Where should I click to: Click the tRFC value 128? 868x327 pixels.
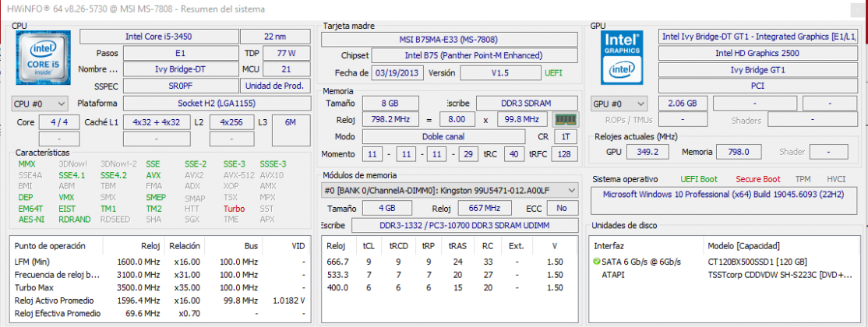(564, 154)
